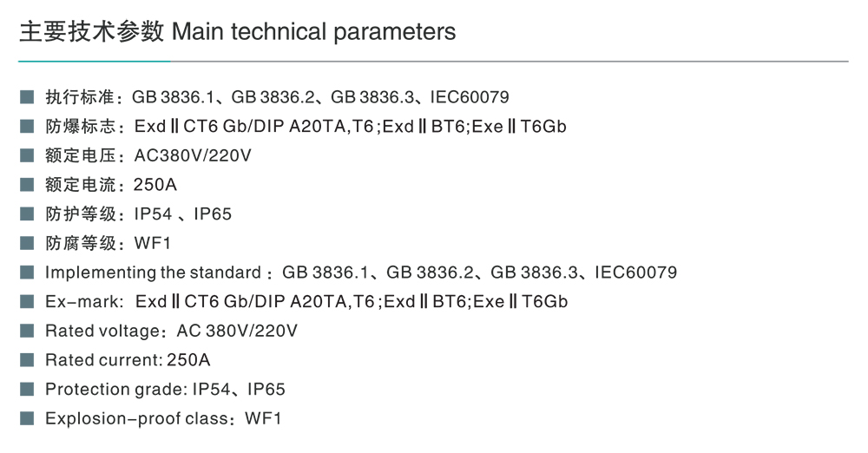Click the Rated voltage label text
Image resolution: width=868 pixels, height=453 pixels.
tap(102, 331)
